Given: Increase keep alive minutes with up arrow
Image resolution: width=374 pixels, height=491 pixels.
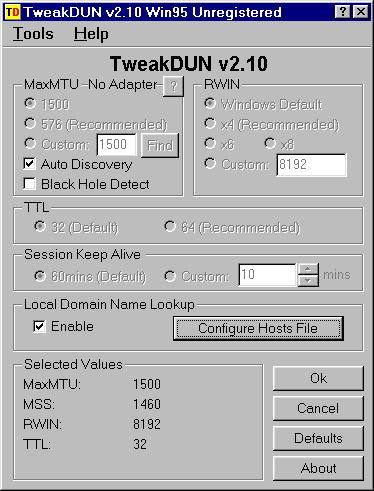Looking at the screenshot, I should [x=308, y=269].
